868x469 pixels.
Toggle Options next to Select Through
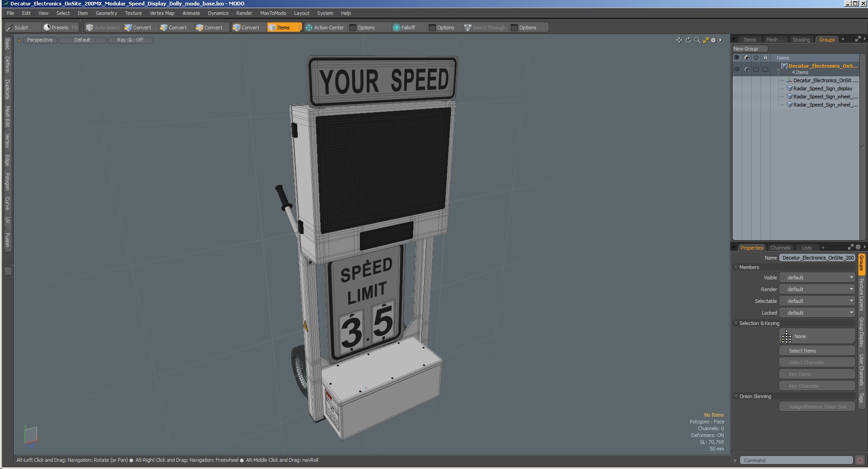pyautogui.click(x=528, y=28)
